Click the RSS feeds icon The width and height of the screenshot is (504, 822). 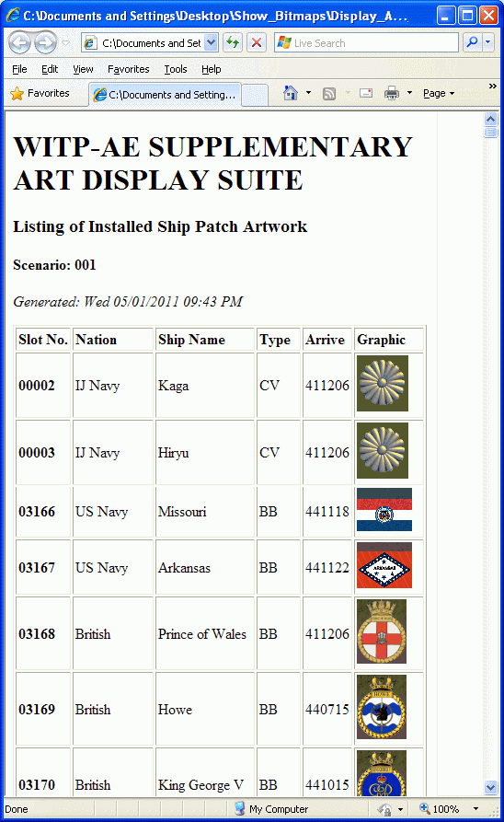[x=329, y=94]
